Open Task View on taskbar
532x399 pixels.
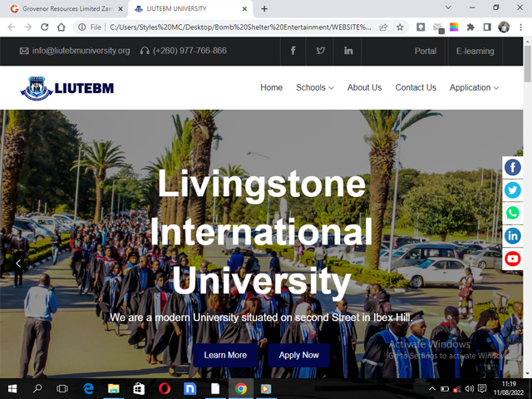(62, 389)
